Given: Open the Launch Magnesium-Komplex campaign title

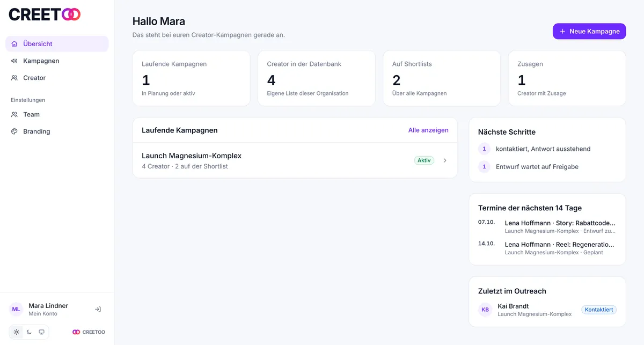Looking at the screenshot, I should pyautogui.click(x=192, y=156).
